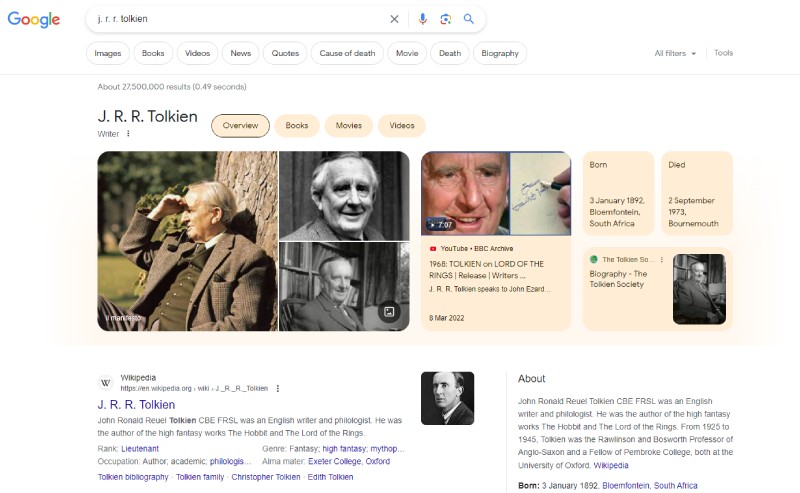
Task: Open the three-dot menu on Tolkien Society card
Action: 662,260
